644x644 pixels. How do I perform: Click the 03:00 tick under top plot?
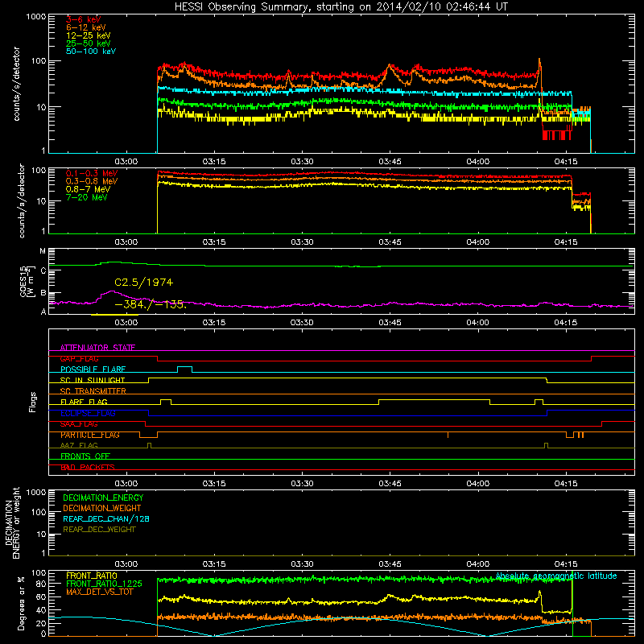[x=126, y=162]
